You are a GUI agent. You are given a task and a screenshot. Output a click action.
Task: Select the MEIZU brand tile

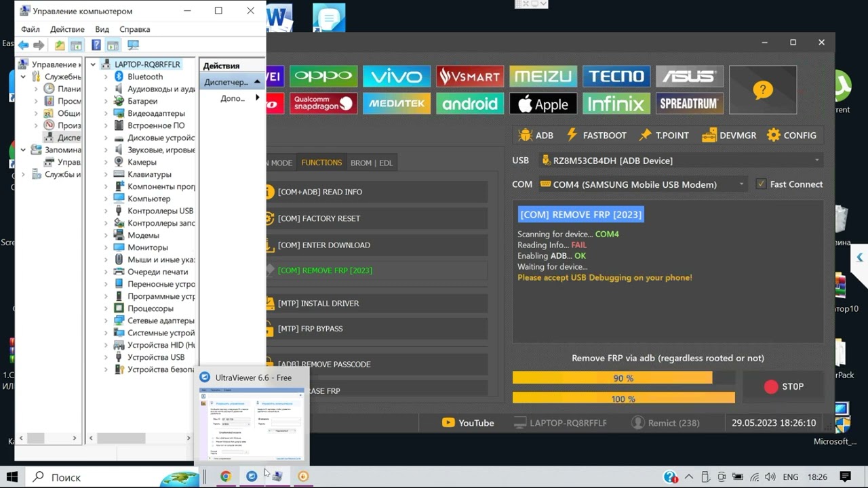[x=543, y=76]
